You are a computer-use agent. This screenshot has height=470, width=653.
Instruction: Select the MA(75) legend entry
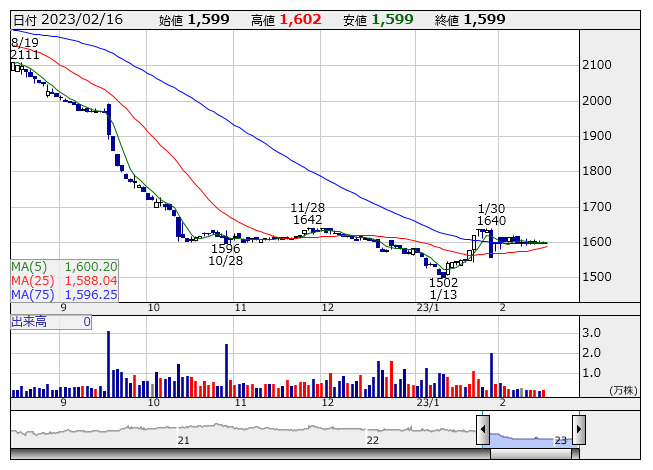[64, 295]
